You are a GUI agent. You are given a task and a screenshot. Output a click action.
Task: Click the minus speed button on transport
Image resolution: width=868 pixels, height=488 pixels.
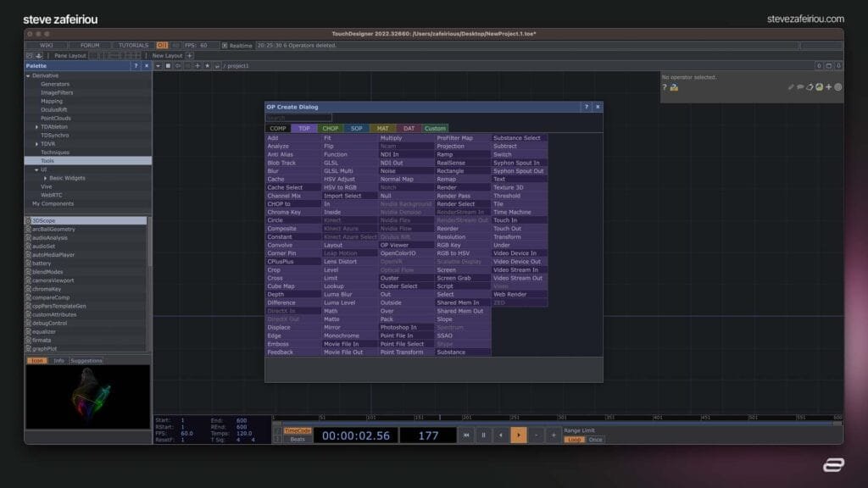click(x=536, y=435)
